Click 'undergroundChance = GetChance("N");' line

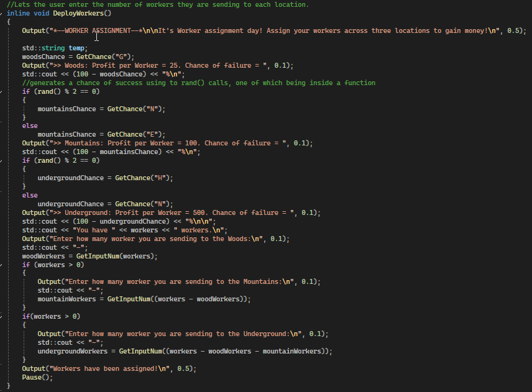pyautogui.click(x=105, y=204)
